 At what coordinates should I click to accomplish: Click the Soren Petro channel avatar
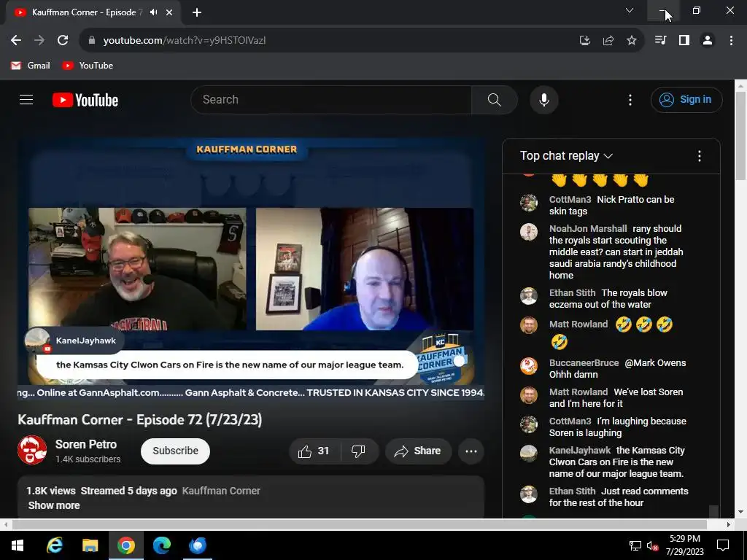click(x=32, y=450)
